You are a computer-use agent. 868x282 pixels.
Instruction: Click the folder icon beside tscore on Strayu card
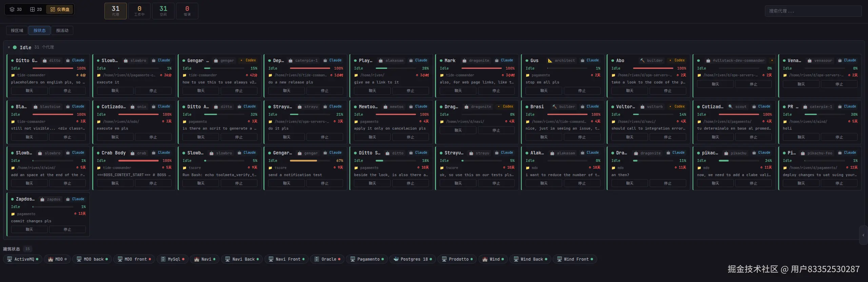(442, 168)
